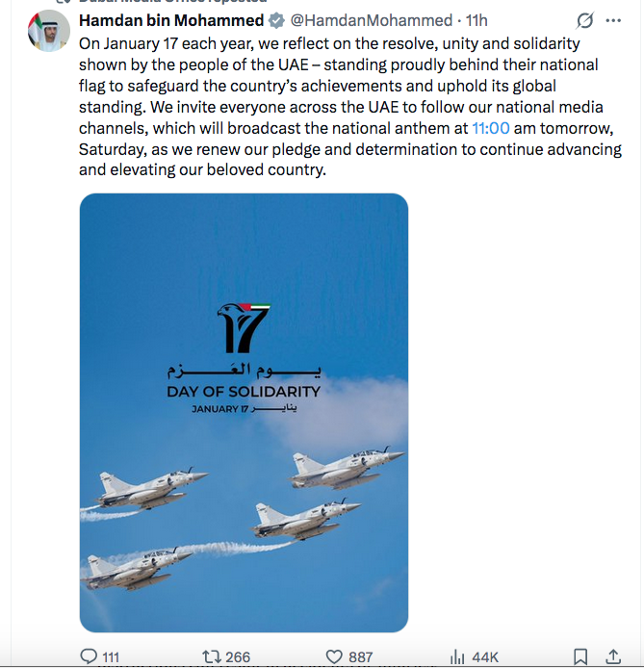The image size is (644, 668).
Task: Click the Grok explain icon
Action: 583,21
